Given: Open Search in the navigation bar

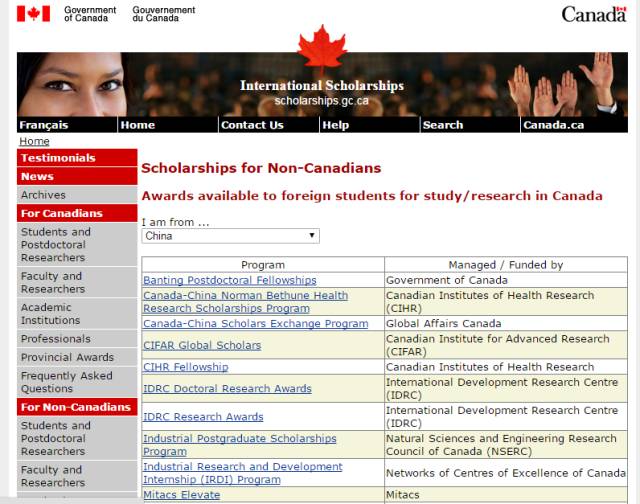Looking at the screenshot, I should 470,125.
